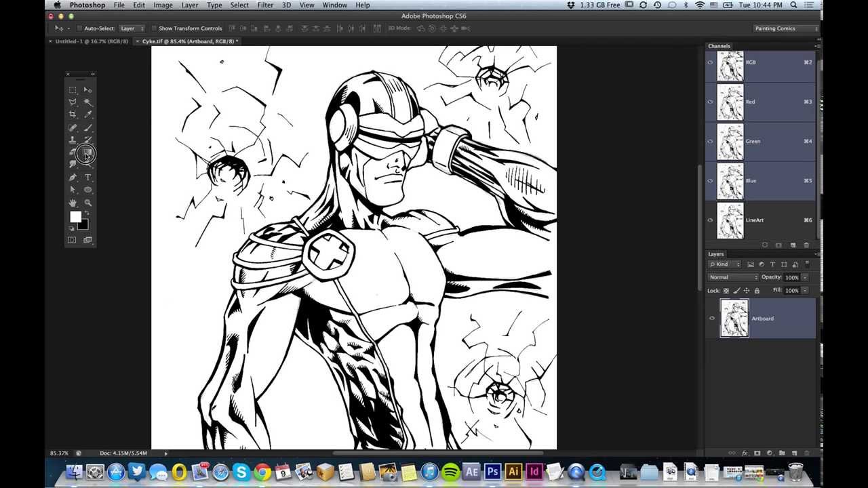Image resolution: width=868 pixels, height=488 pixels.
Task: Open Photoshop icon in the Dock
Action: click(x=493, y=472)
